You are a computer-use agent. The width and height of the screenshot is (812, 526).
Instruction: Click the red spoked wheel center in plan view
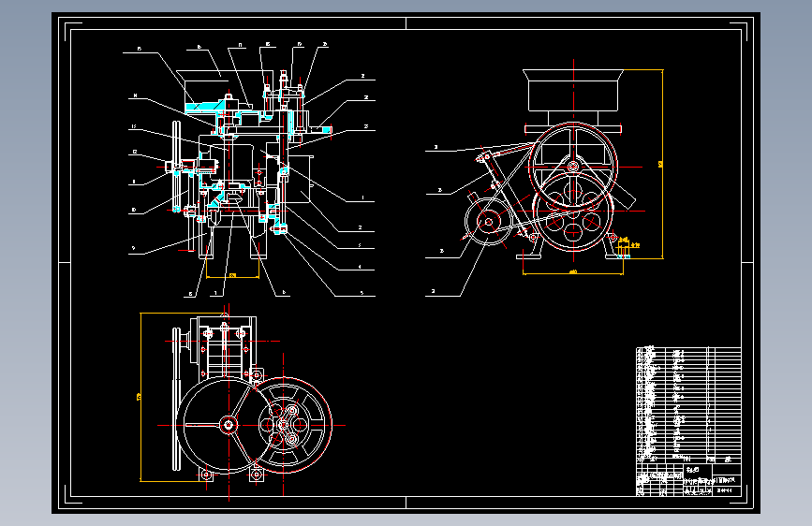(x=283, y=426)
